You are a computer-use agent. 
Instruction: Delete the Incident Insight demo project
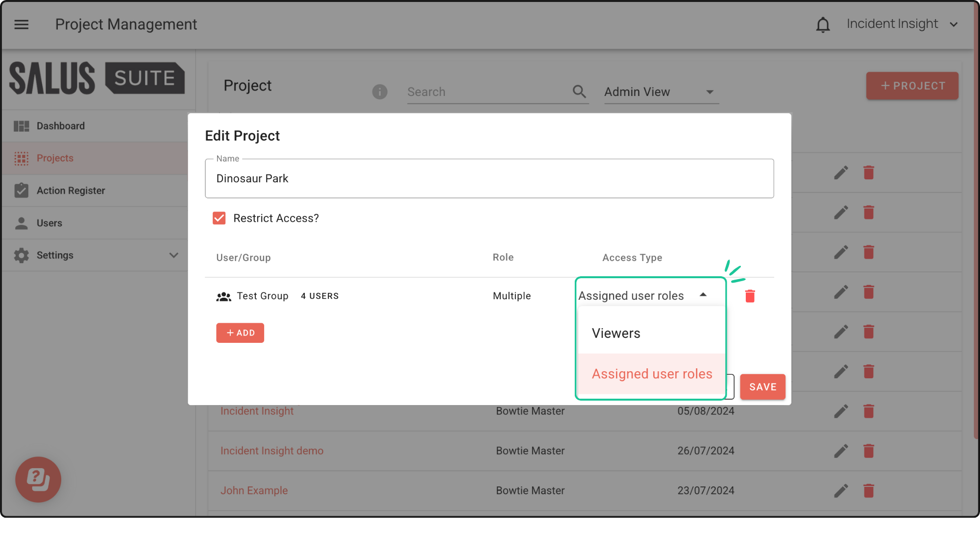click(x=868, y=451)
